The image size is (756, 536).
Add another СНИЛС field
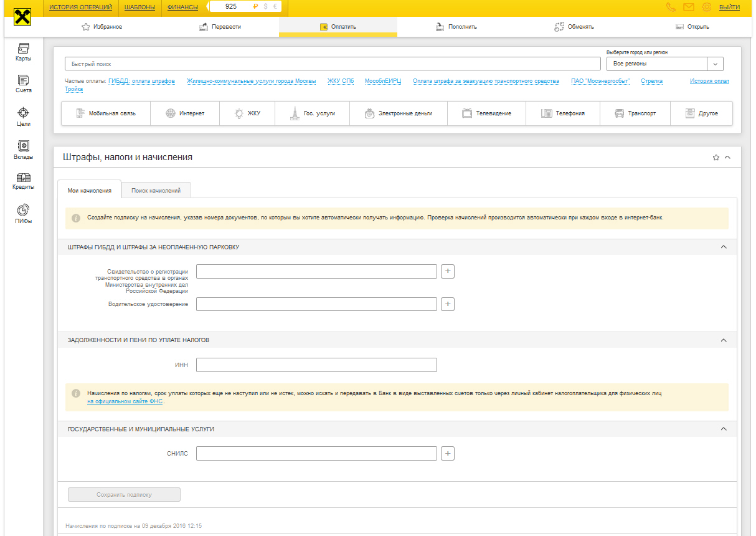click(448, 454)
